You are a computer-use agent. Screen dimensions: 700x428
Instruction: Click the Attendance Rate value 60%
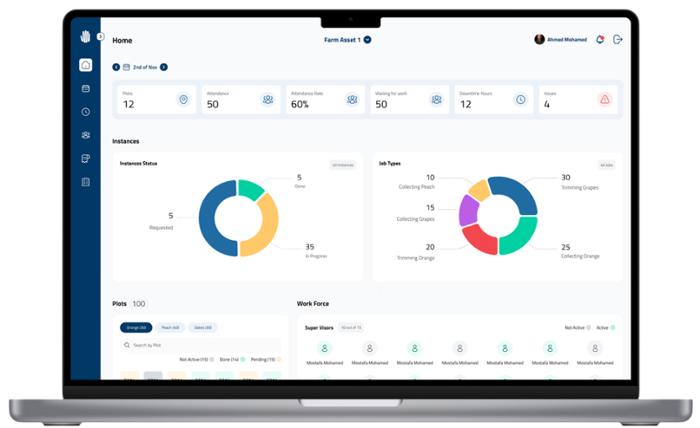[300, 104]
